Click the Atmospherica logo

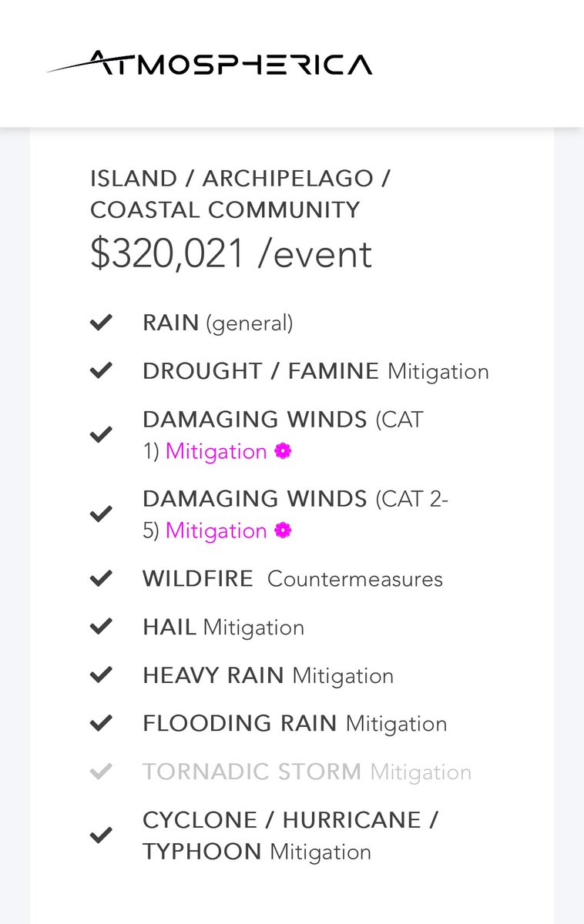pyautogui.click(x=210, y=62)
